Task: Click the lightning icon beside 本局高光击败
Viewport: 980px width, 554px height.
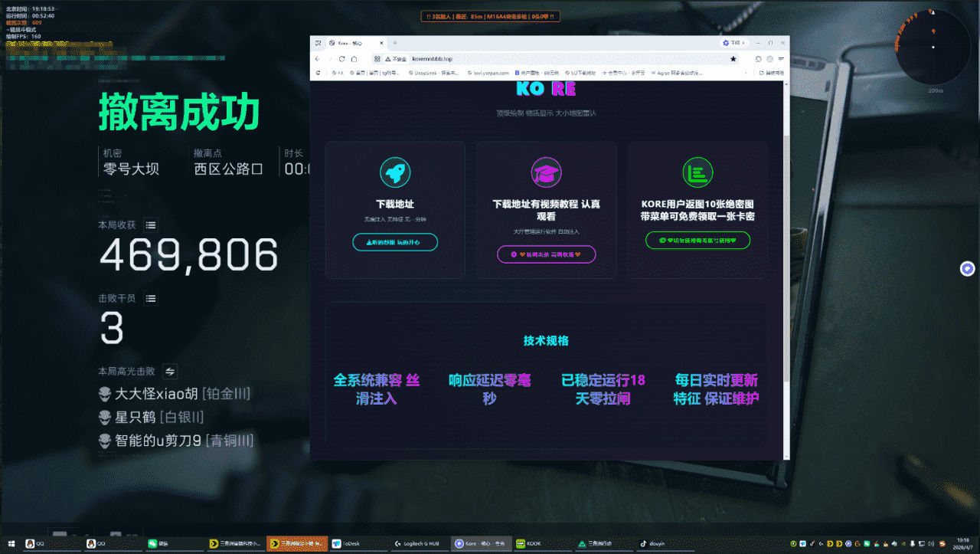Action: [169, 371]
